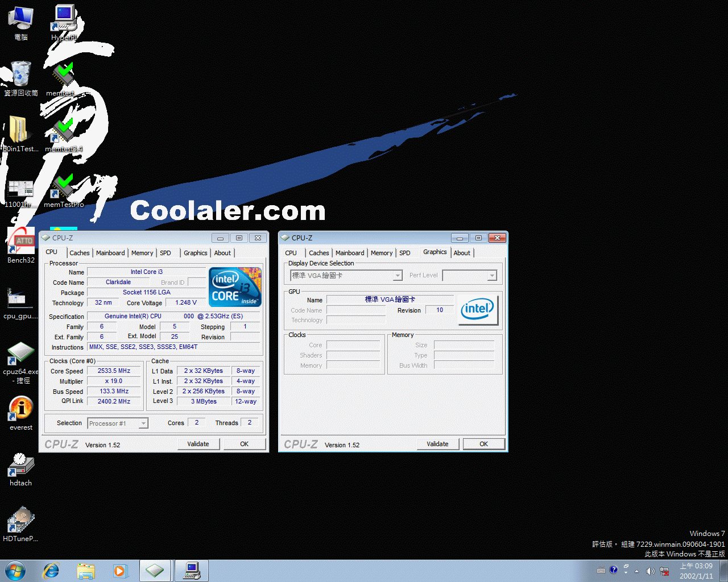This screenshot has width=728, height=582.
Task: Open the volume speaker tray icon
Action: pyautogui.click(x=650, y=571)
